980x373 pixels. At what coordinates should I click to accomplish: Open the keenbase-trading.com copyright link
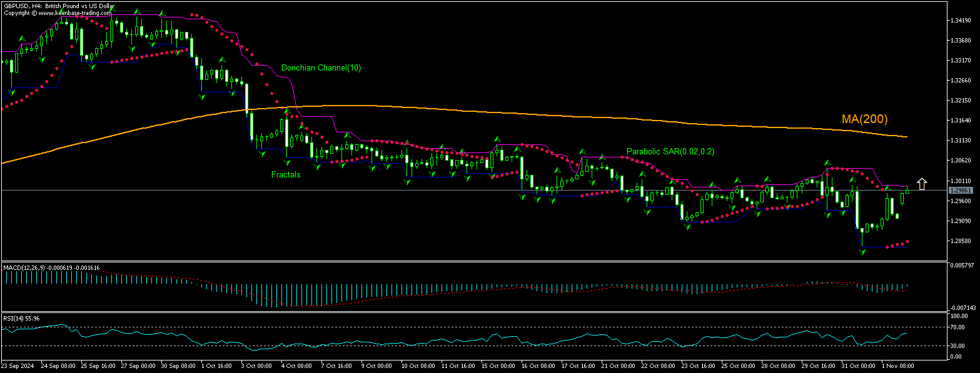58,12
